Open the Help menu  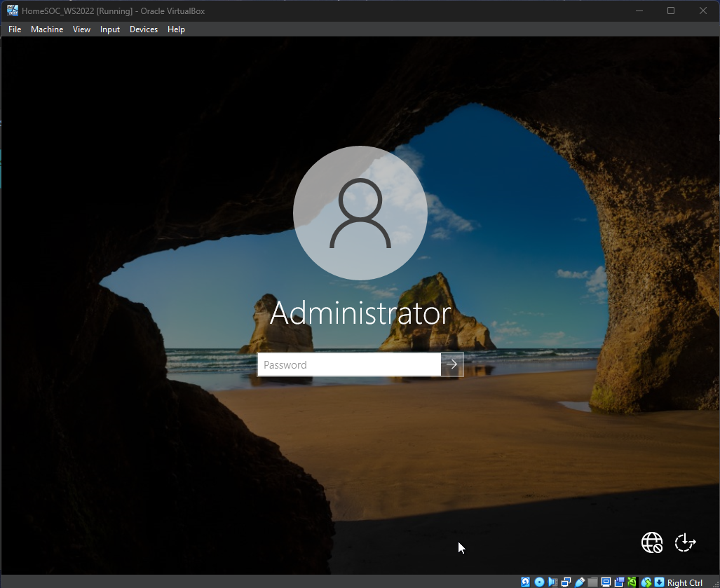pyautogui.click(x=176, y=29)
